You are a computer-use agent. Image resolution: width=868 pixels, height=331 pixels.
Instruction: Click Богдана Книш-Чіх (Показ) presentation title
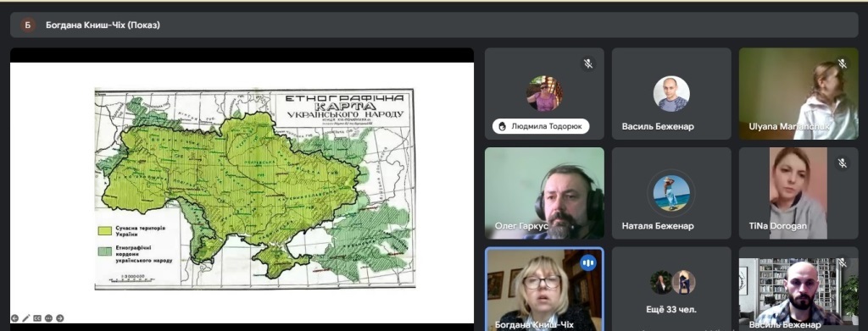(x=103, y=25)
